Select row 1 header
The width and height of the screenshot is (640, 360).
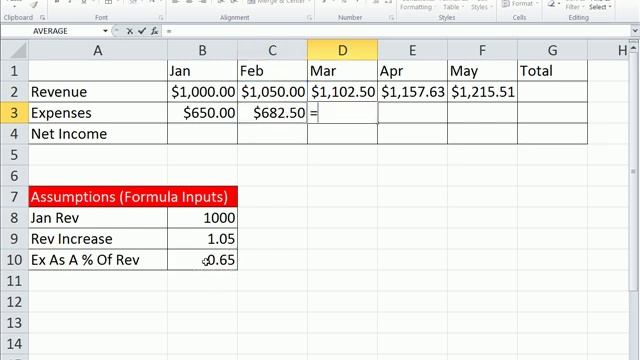[14, 71]
